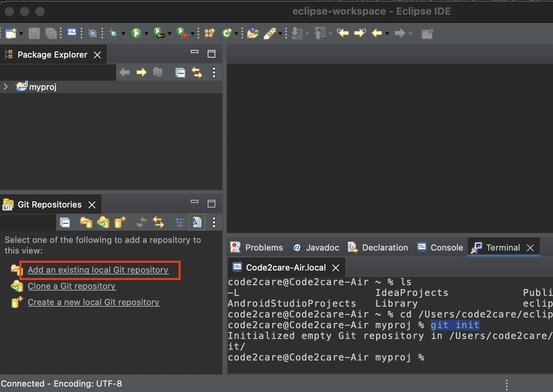Viewport: 553px width, 392px height.
Task: Launch Debug mode from the toolbar
Action: coord(114,33)
